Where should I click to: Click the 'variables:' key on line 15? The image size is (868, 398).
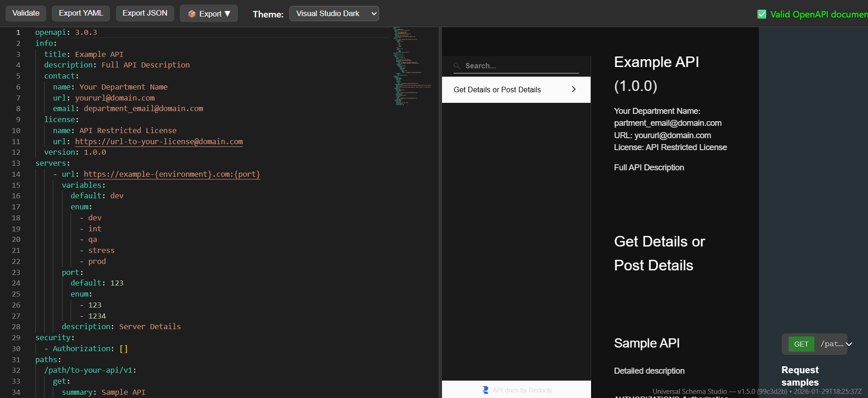tap(83, 185)
